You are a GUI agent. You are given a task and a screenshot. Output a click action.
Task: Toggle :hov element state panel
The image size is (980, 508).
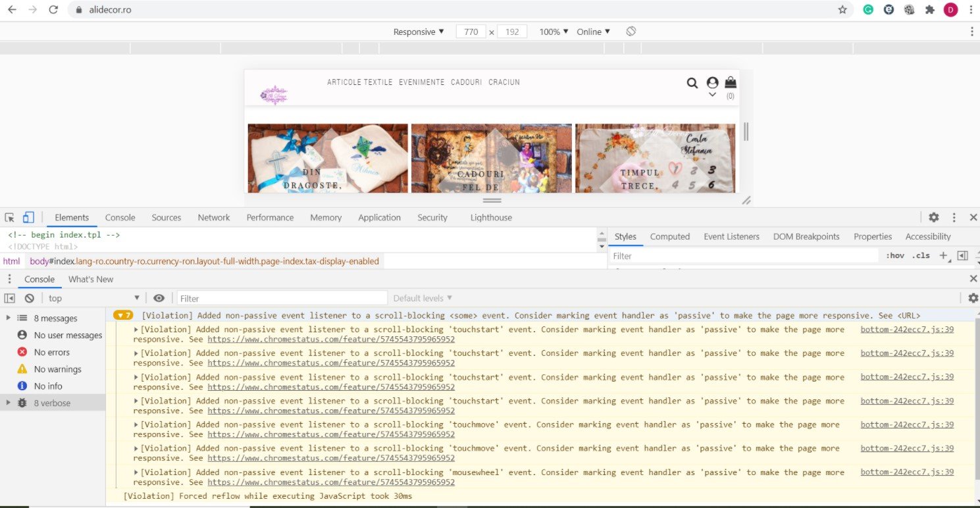coord(895,255)
